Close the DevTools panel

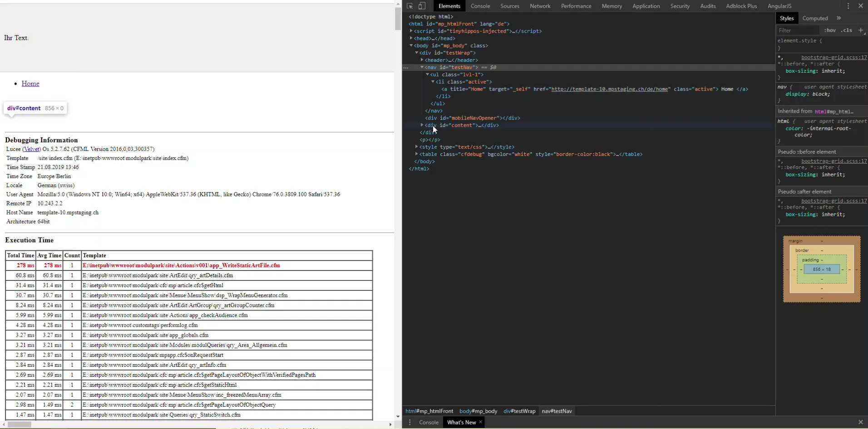pyautogui.click(x=860, y=6)
